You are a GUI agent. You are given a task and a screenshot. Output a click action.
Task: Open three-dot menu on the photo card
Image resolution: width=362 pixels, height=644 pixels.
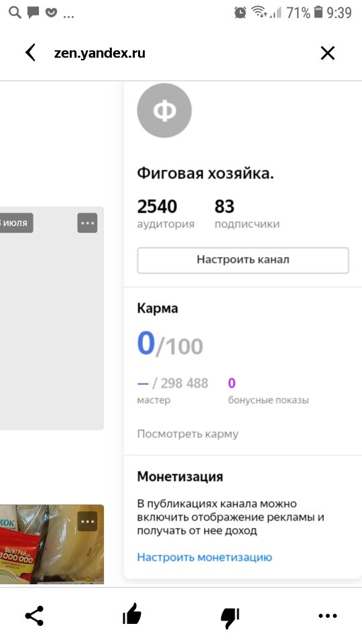[x=88, y=522]
